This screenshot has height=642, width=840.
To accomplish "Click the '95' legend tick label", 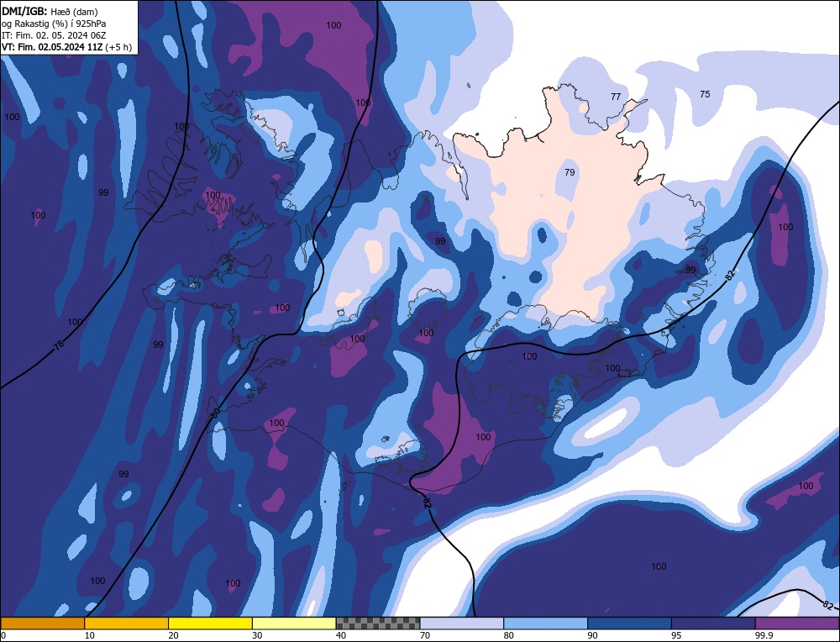I will pos(676,635).
